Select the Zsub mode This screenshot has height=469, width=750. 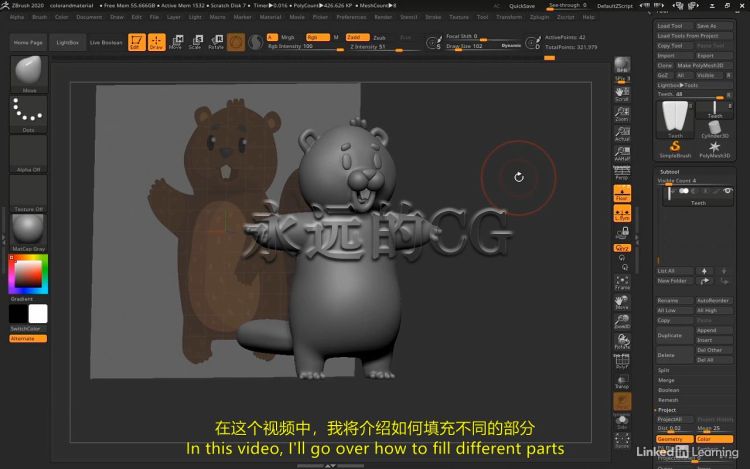coord(379,37)
